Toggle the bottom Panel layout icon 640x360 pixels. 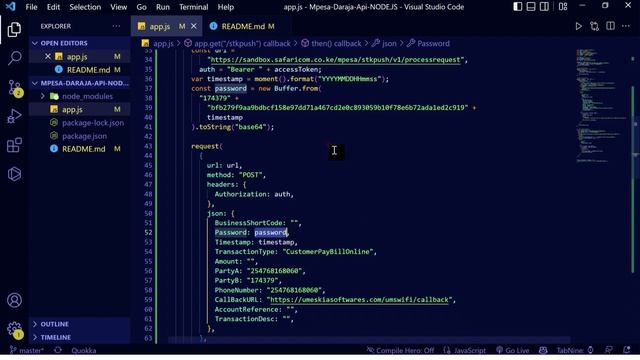pyautogui.click(x=531, y=7)
